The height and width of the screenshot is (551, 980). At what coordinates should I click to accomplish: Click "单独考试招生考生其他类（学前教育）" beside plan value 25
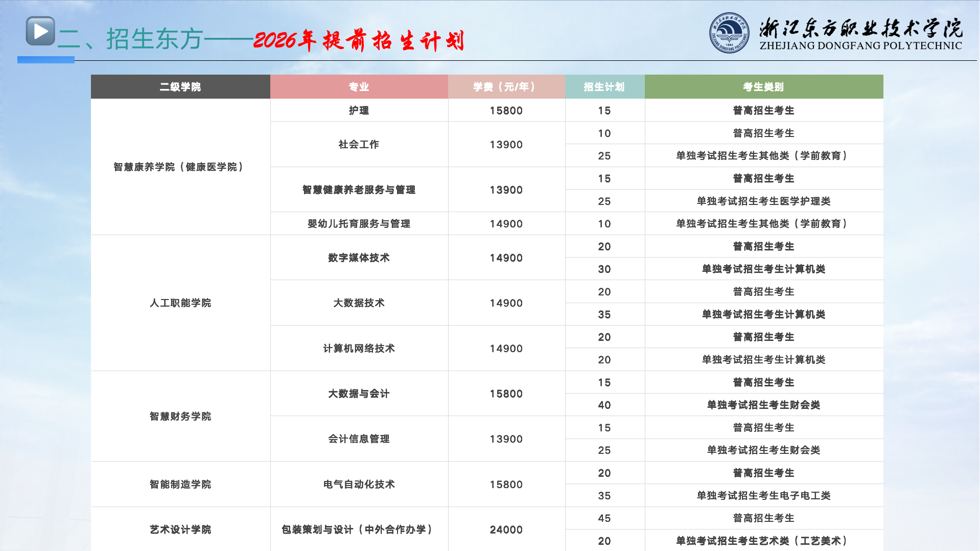pos(764,155)
